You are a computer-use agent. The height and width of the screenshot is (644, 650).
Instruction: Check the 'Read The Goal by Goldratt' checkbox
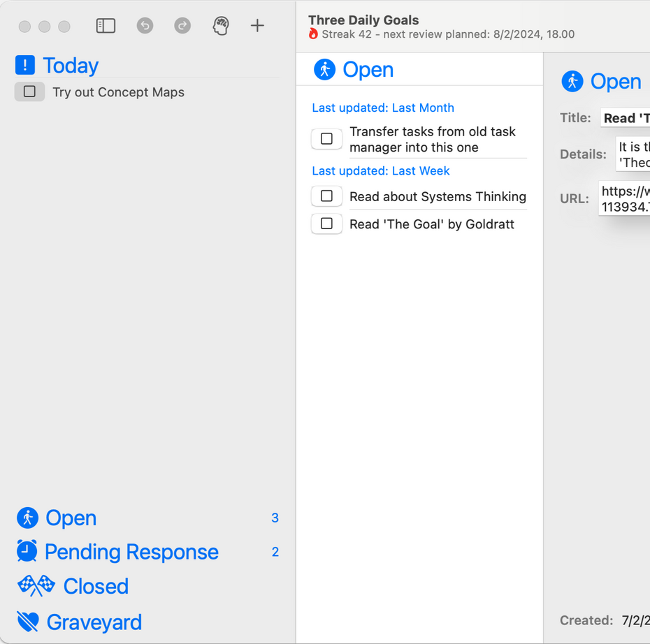pos(326,224)
